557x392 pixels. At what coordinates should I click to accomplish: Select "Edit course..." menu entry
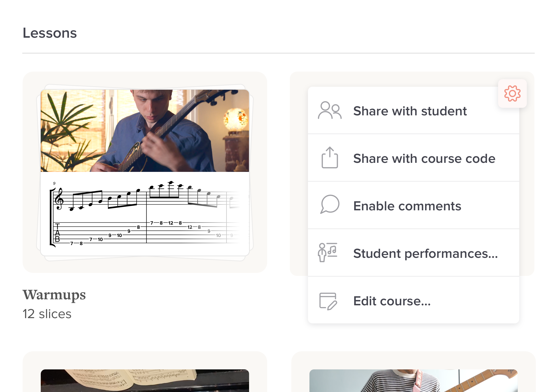[392, 301]
